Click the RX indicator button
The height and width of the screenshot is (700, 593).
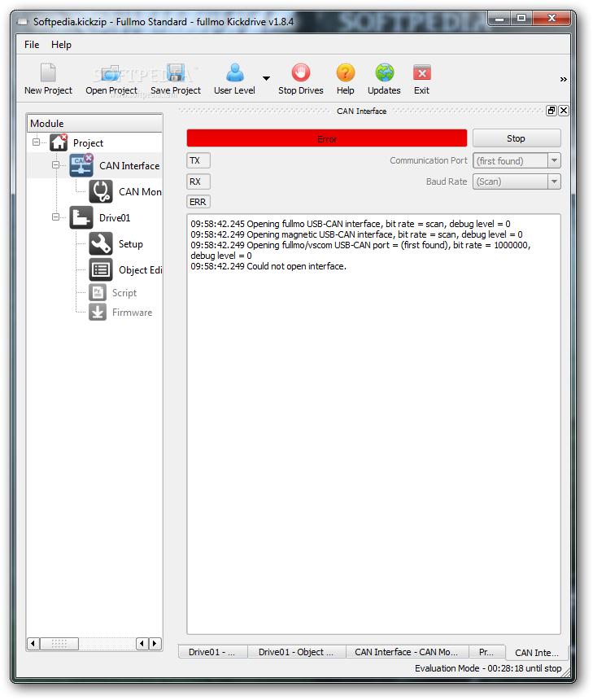[x=198, y=182]
